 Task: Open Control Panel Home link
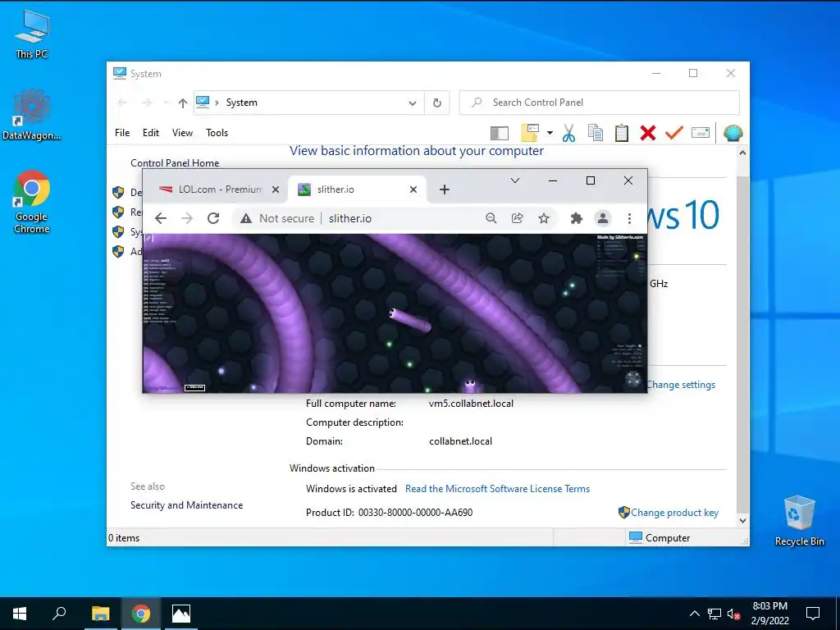coord(175,163)
